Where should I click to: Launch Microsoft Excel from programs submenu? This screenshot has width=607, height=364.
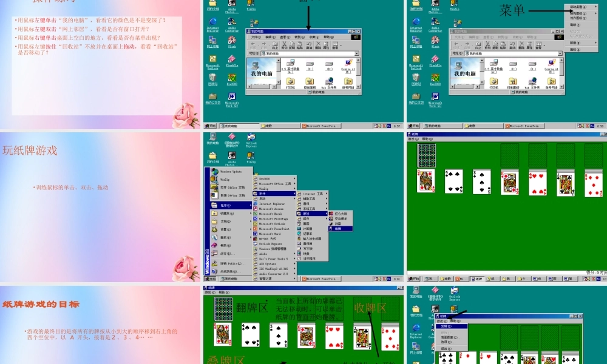(274, 214)
